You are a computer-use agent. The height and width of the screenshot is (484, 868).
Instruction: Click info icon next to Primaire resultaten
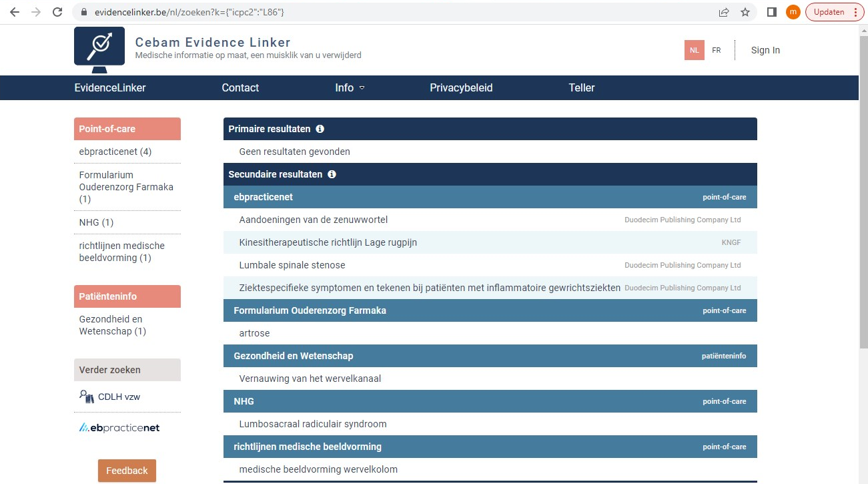click(320, 129)
